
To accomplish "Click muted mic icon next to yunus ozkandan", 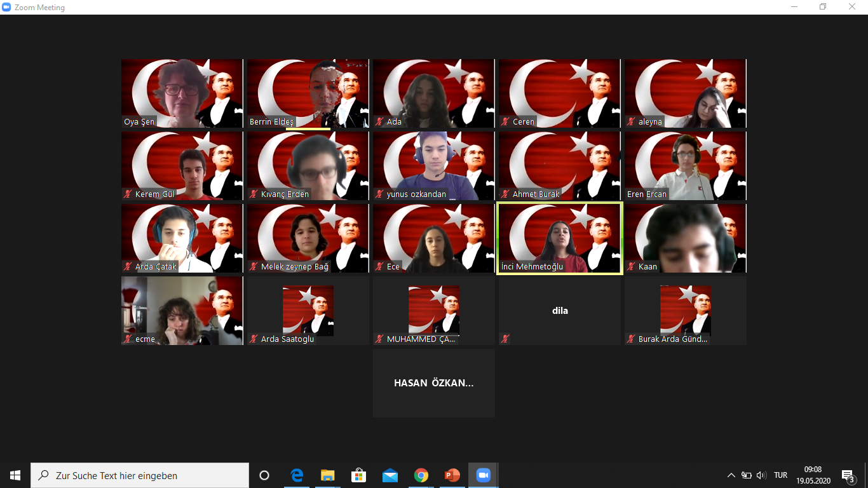I will click(380, 194).
